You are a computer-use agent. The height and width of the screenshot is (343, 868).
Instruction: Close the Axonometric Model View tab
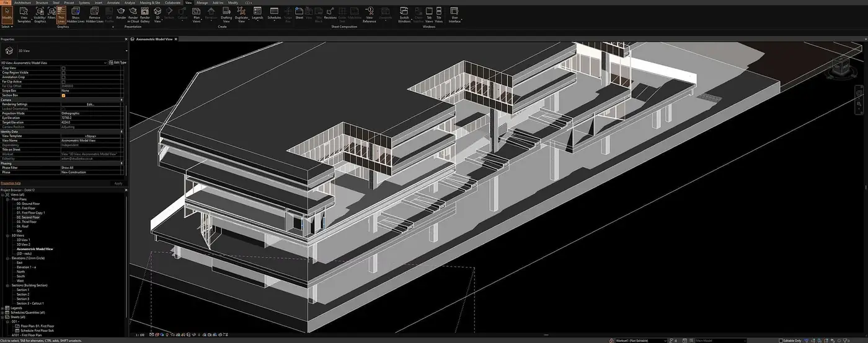pos(175,39)
